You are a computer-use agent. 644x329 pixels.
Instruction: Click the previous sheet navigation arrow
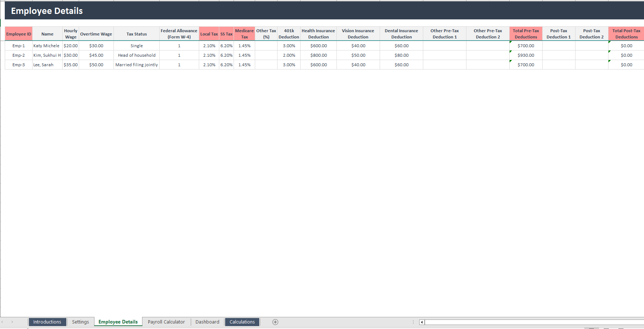pyautogui.click(x=2, y=322)
